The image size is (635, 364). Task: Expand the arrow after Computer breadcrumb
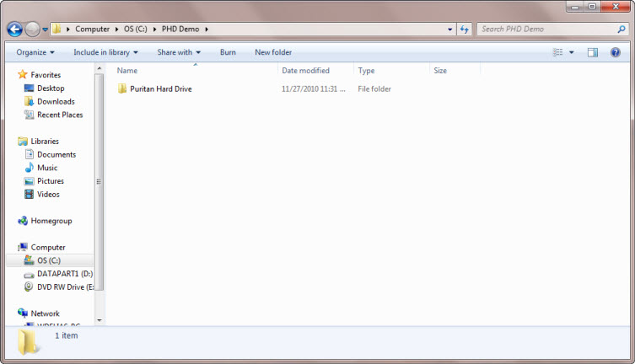(x=116, y=29)
